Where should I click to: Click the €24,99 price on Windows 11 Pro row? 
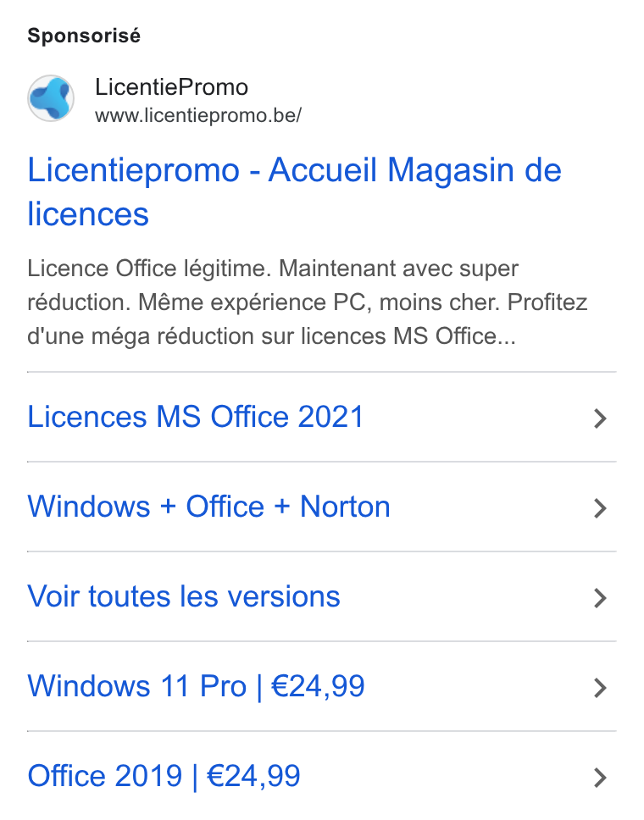coord(318,687)
